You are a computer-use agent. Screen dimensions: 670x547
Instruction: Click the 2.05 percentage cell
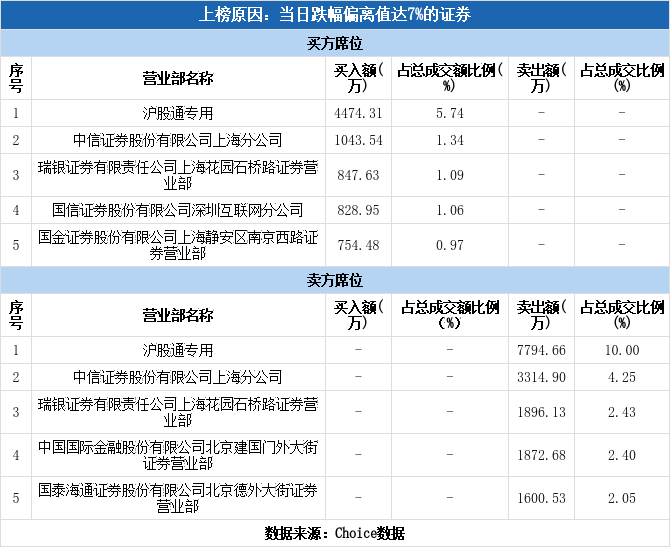coord(622,498)
